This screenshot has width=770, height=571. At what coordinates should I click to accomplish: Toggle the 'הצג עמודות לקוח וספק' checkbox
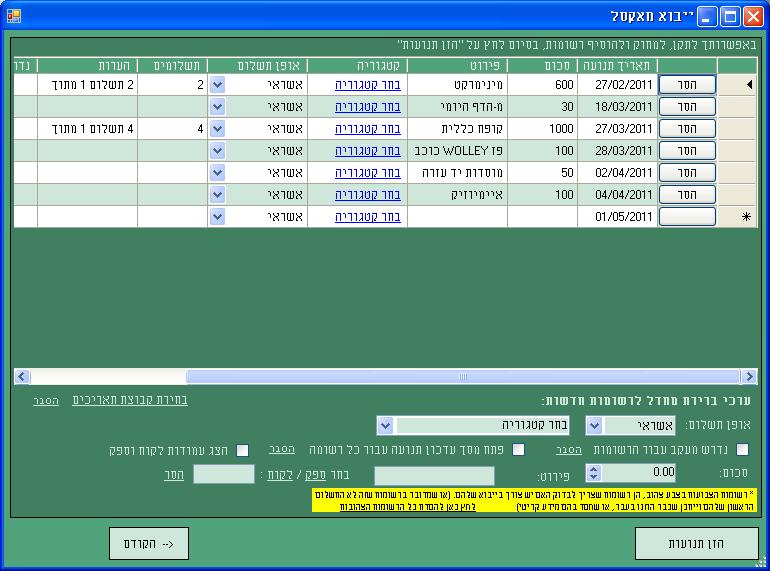coord(242,450)
